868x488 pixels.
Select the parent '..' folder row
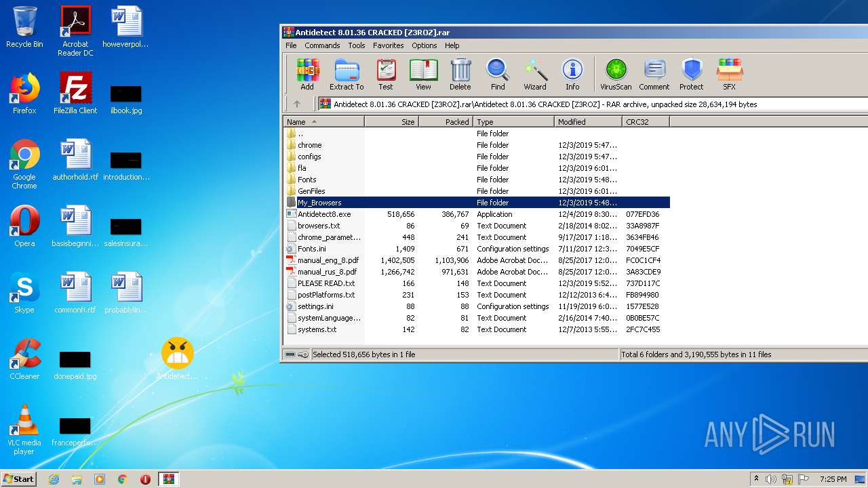476,134
